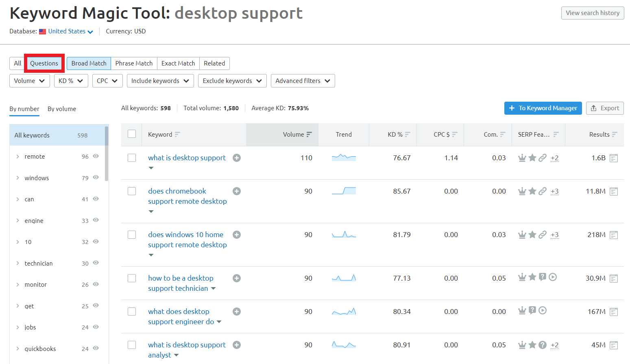Click plus icon next to 'does chromebook support remote desktop'

click(x=237, y=191)
